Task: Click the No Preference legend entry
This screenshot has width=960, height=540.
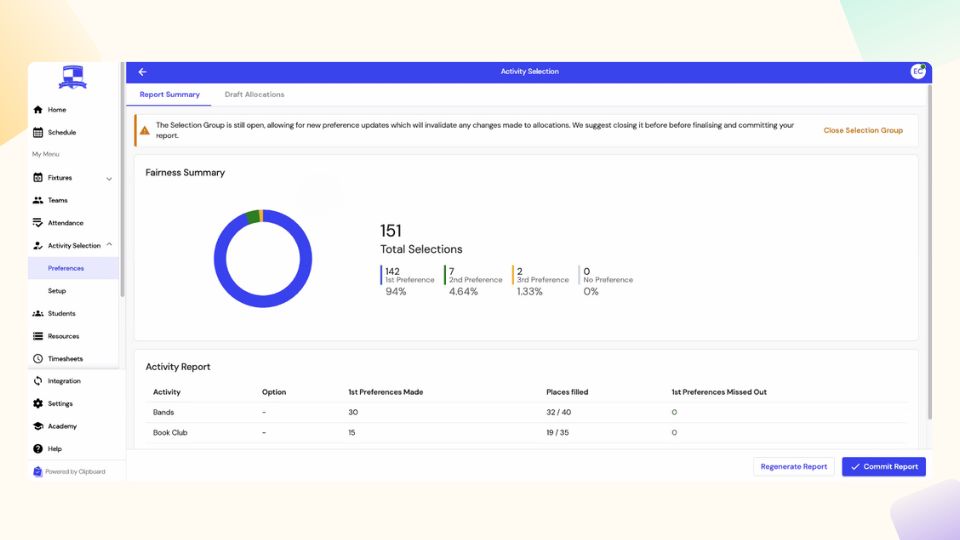Action: click(606, 281)
